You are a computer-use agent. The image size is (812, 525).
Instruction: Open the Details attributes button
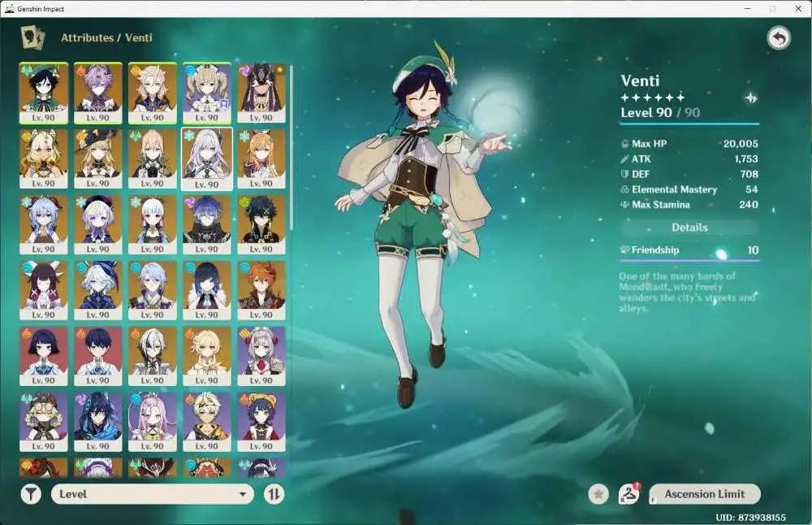(x=689, y=228)
